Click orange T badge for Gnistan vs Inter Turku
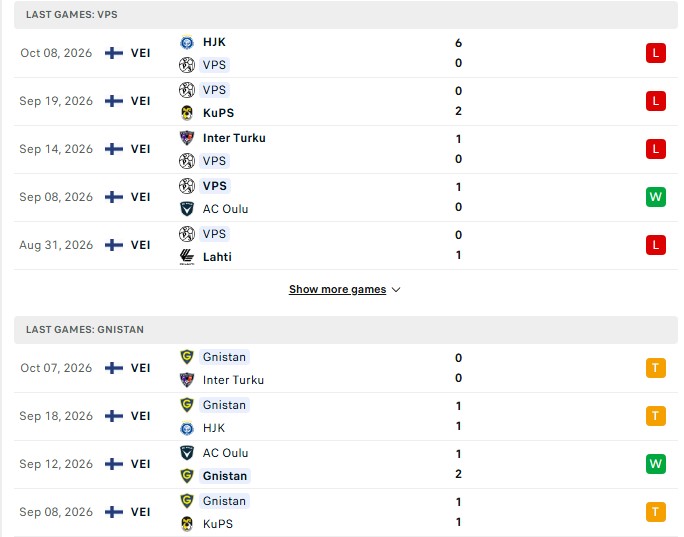 click(655, 368)
